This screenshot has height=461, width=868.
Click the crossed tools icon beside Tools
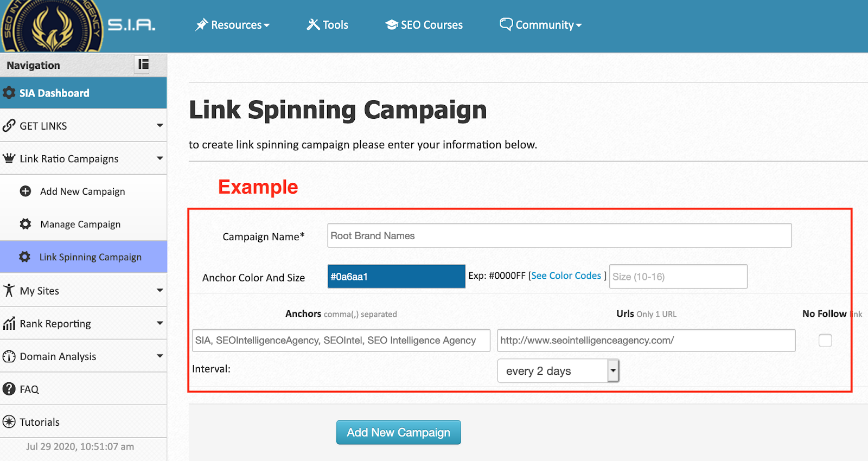[313, 25]
